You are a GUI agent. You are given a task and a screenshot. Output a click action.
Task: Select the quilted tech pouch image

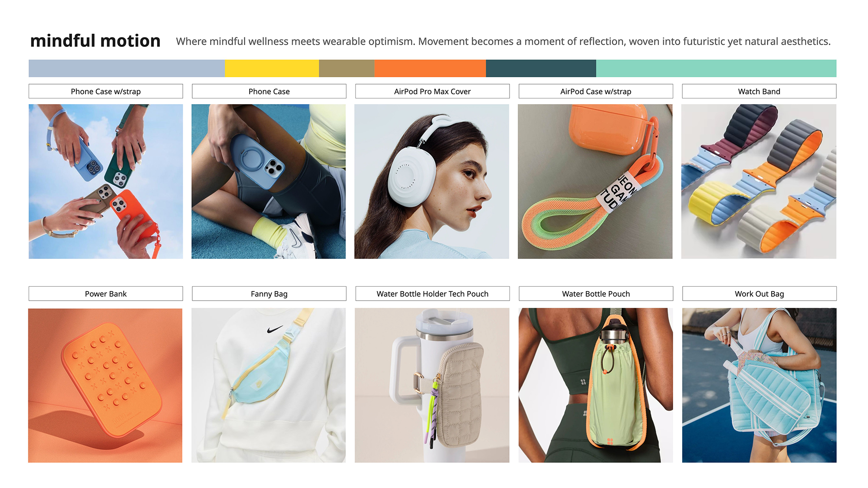click(x=432, y=385)
